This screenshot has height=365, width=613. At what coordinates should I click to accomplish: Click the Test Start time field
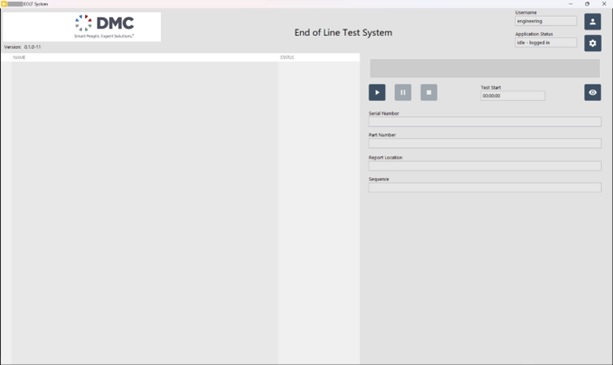[x=513, y=96]
